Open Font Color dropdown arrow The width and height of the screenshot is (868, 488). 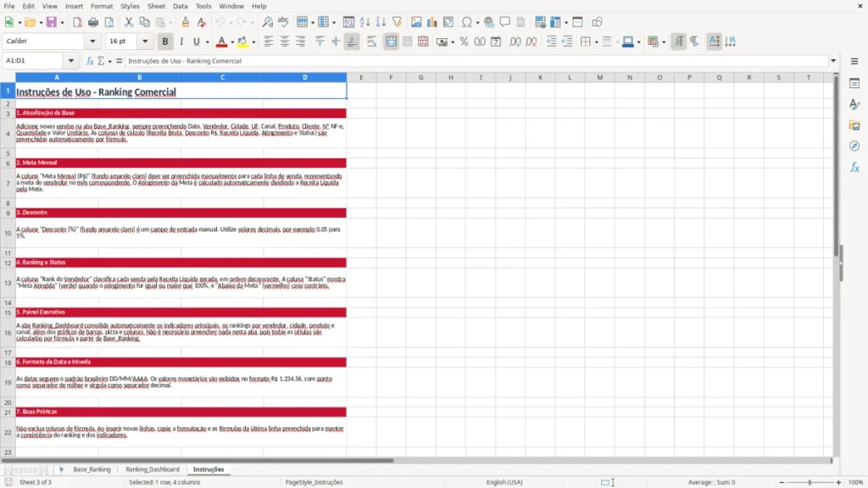click(232, 42)
